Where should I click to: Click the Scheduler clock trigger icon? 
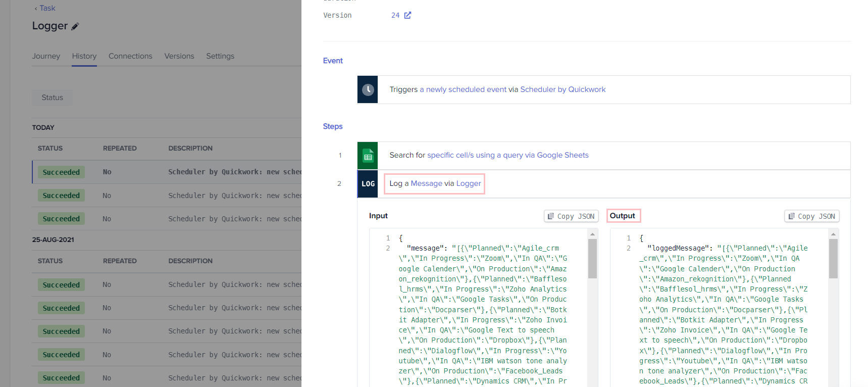pos(368,89)
